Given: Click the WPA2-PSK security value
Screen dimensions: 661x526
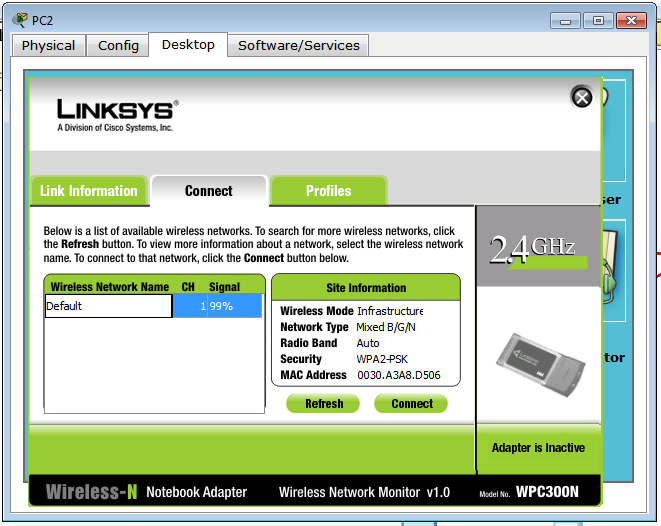Looking at the screenshot, I should [x=382, y=359].
